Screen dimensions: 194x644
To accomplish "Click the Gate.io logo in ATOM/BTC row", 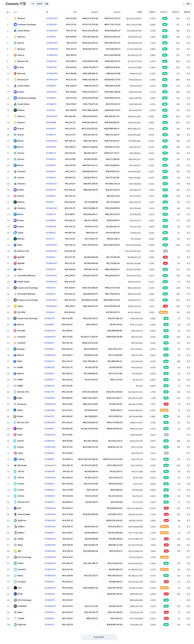I will point(15,196).
